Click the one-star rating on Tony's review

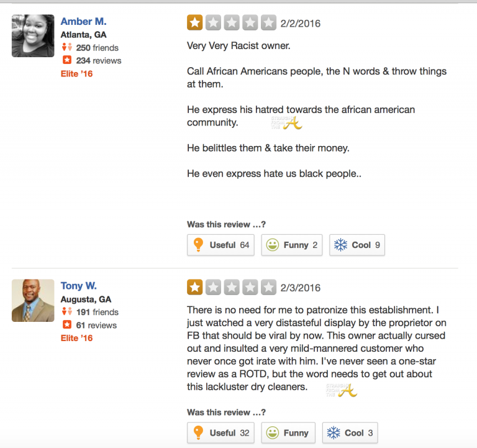194,287
